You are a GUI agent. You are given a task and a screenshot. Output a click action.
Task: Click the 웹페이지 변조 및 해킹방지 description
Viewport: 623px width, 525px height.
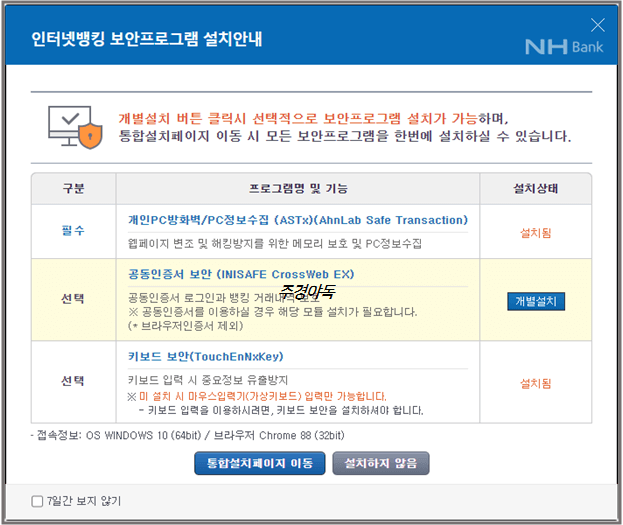click(275, 243)
